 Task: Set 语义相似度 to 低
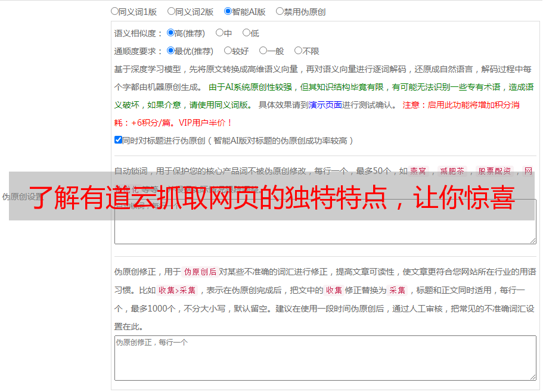pyautogui.click(x=246, y=33)
